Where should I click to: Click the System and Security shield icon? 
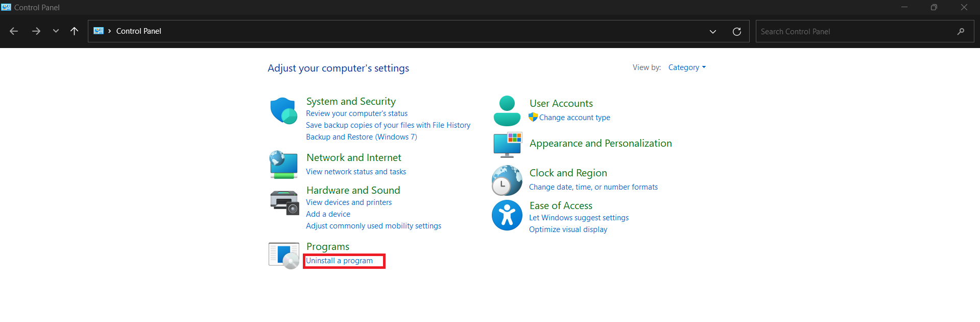click(x=284, y=110)
